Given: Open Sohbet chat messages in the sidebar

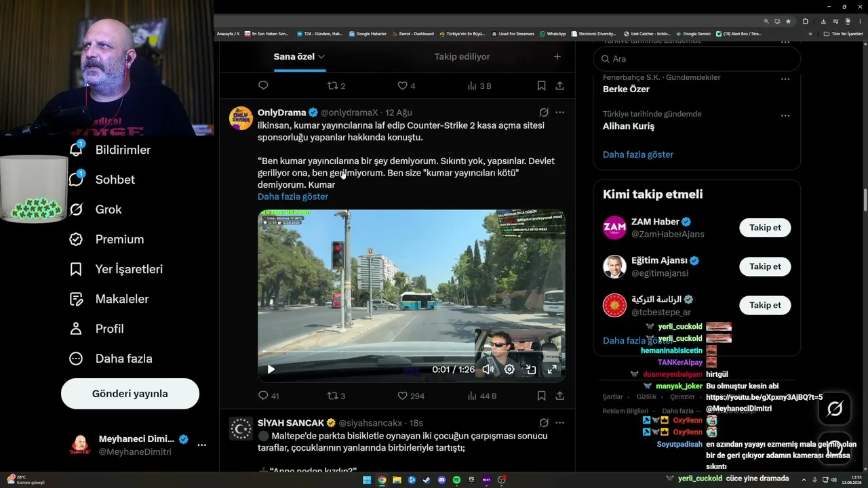Looking at the screenshot, I should pyautogui.click(x=102, y=180).
